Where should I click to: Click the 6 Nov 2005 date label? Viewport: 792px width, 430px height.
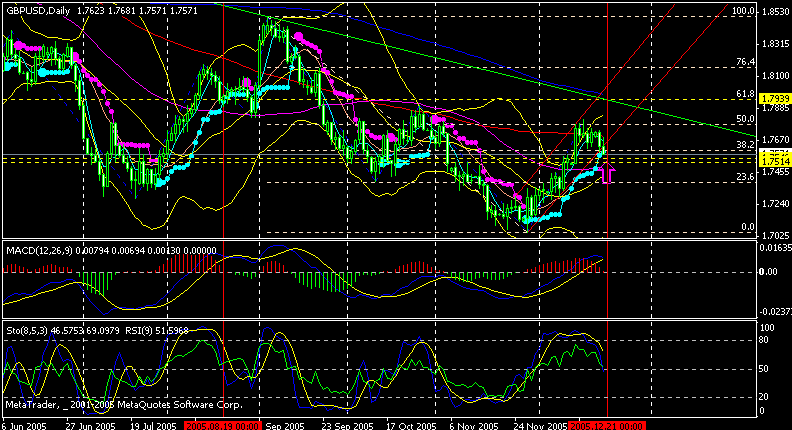click(x=474, y=426)
